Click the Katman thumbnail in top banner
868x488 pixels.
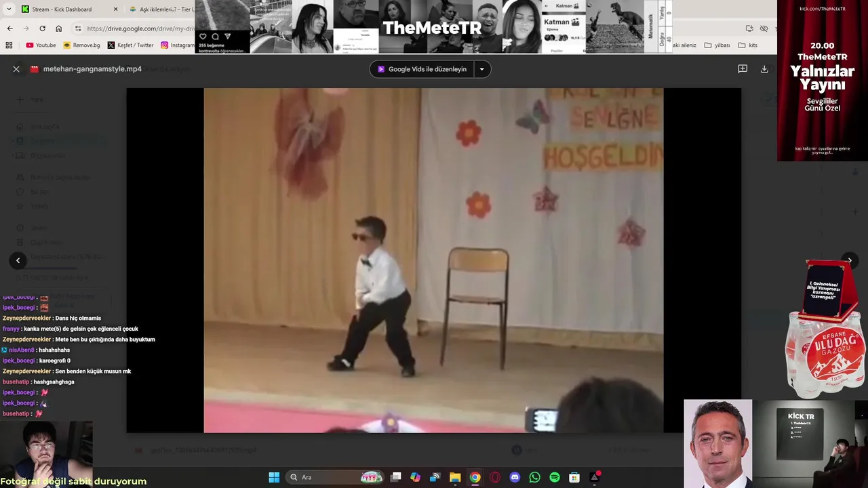pyautogui.click(x=564, y=26)
